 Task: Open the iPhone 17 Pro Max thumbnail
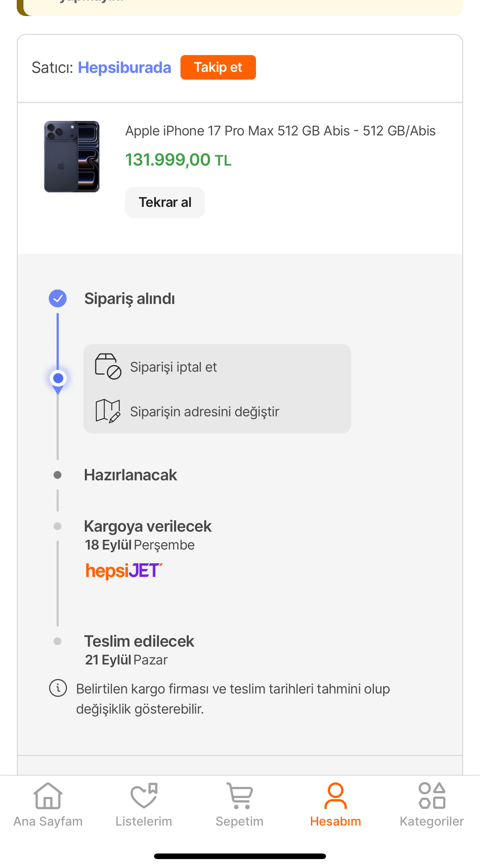[x=72, y=157]
